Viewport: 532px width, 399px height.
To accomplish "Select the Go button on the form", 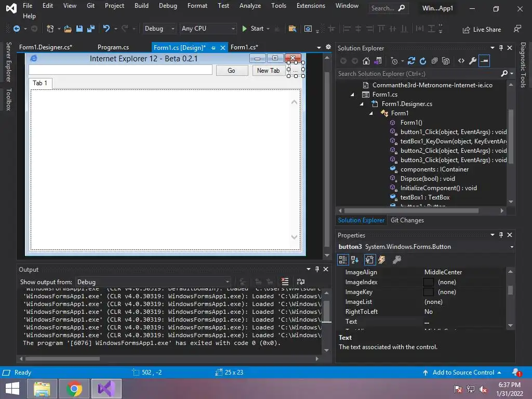I will coord(232,71).
